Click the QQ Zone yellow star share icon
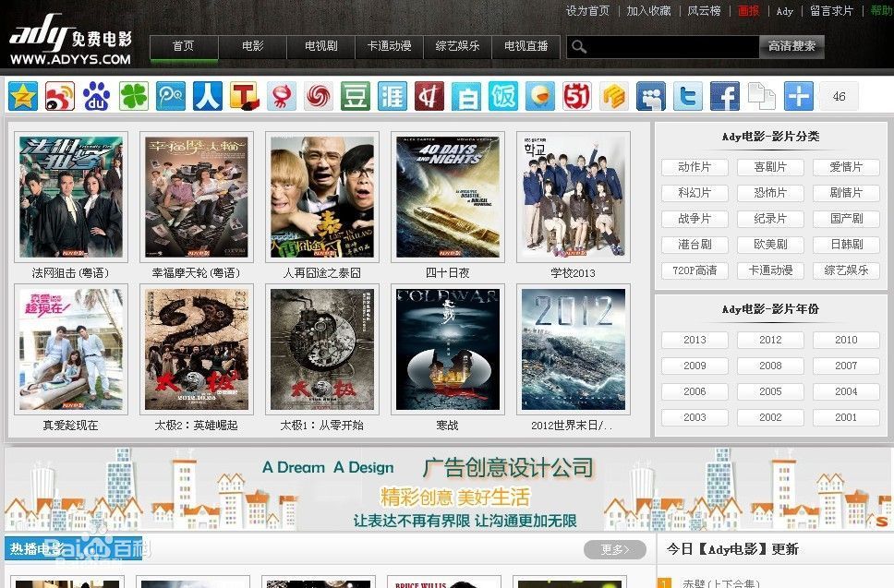The height and width of the screenshot is (588, 894). [23, 96]
